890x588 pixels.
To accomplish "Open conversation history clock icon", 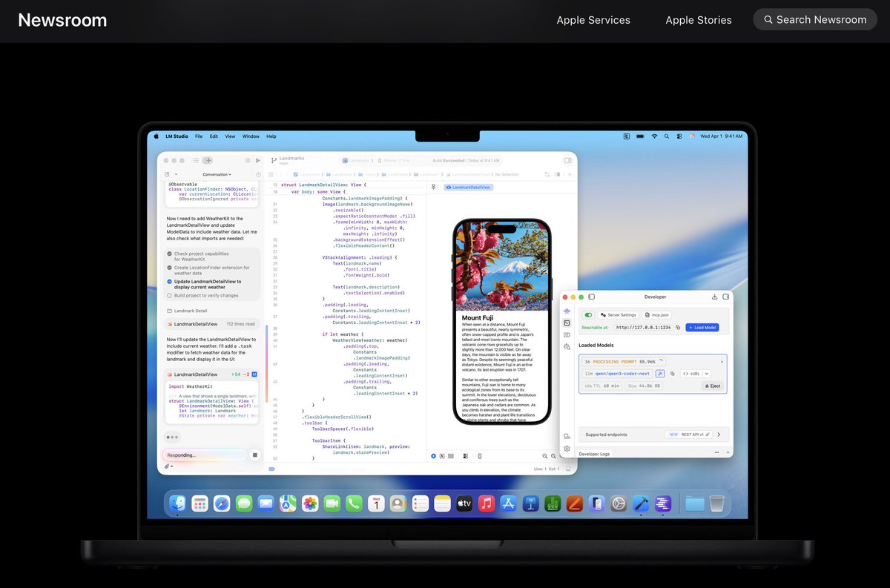I will pyautogui.click(x=258, y=174).
